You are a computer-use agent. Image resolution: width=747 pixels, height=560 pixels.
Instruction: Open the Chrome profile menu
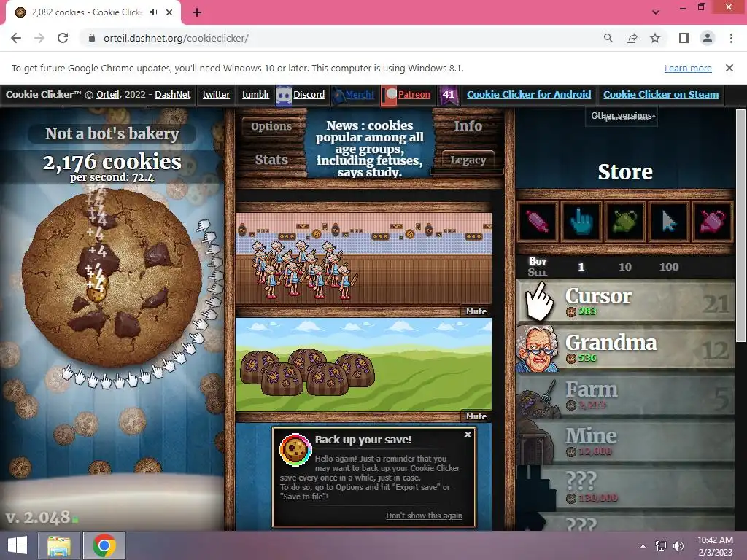pos(708,38)
